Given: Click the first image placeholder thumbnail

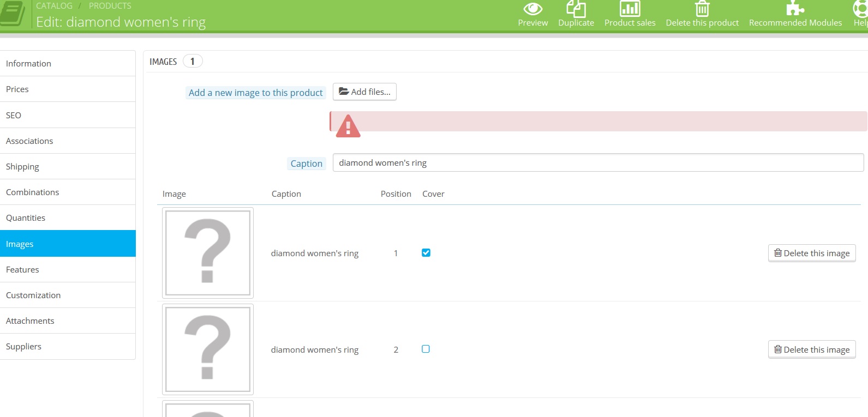Looking at the screenshot, I should click(x=208, y=253).
